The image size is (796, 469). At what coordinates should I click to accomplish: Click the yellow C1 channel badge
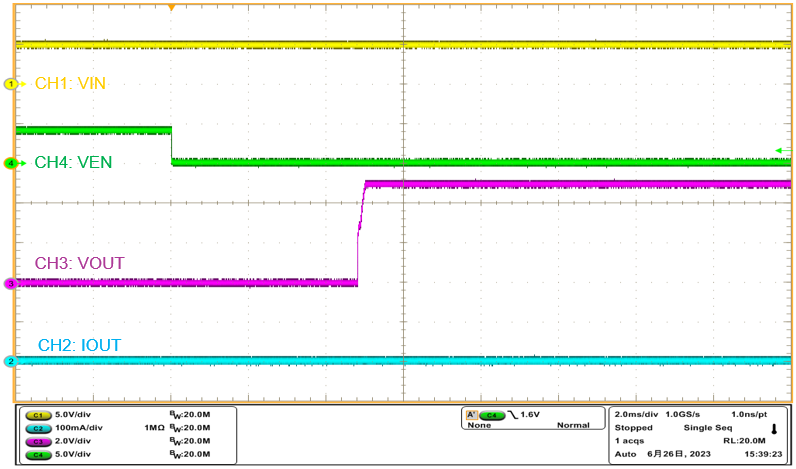[39, 414]
